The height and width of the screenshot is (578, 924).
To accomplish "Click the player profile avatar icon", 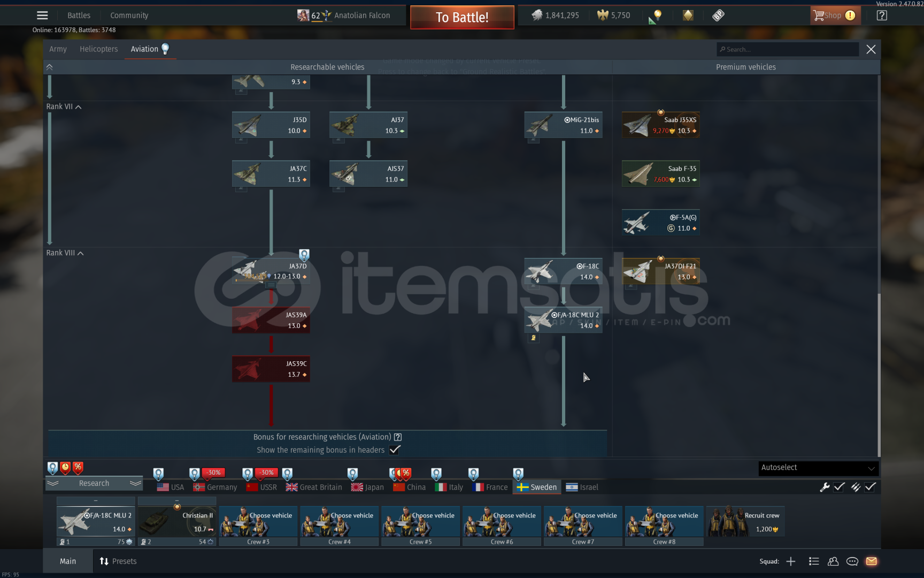I will pos(303,15).
